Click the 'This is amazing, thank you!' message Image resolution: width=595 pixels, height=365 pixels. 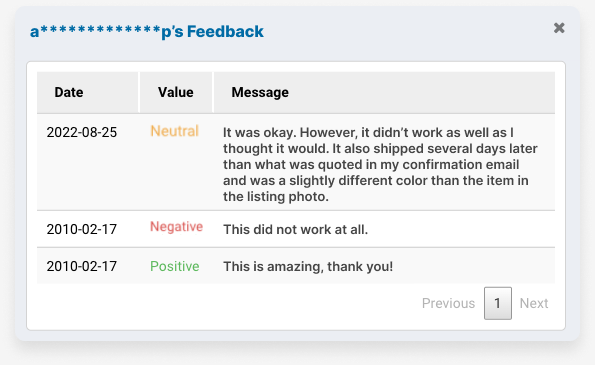click(308, 266)
